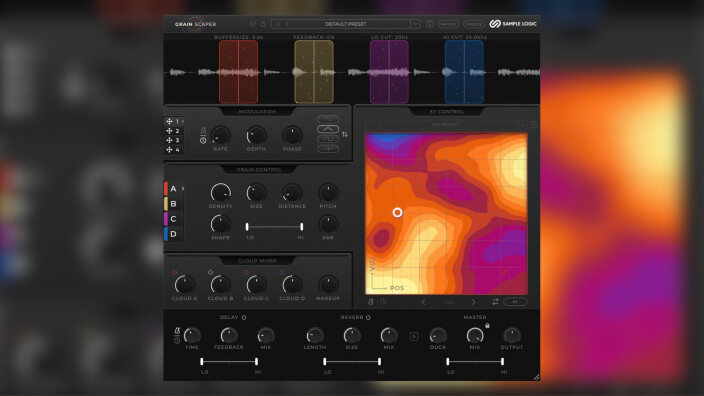Viewport: 704px width, 396px height.
Task: Click the Grain Control HI filter handle
Action: coord(302,227)
